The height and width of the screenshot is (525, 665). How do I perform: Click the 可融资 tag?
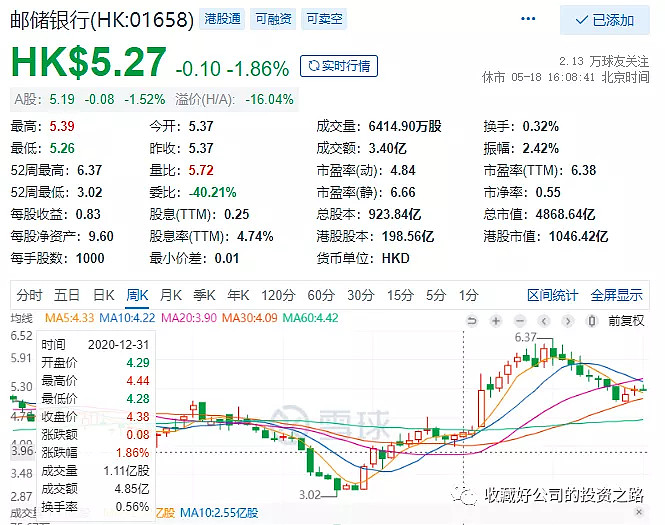[x=273, y=19]
